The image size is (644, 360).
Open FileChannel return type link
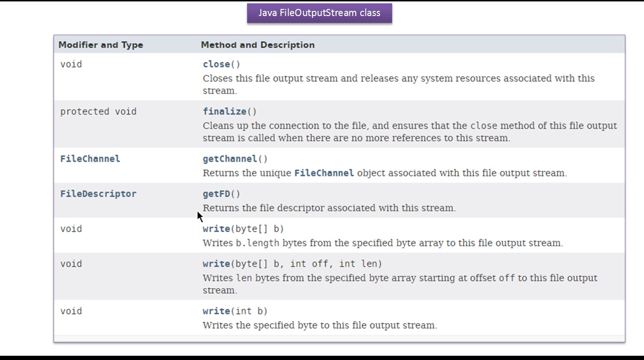click(x=90, y=159)
